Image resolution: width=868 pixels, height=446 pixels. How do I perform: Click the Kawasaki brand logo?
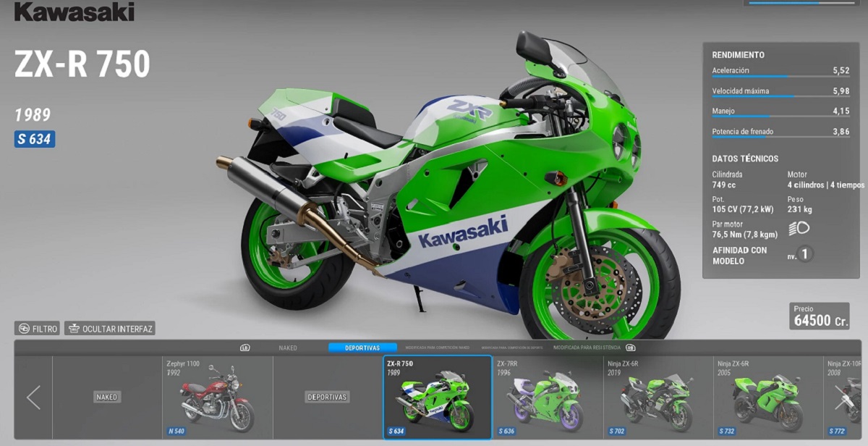coord(74,11)
